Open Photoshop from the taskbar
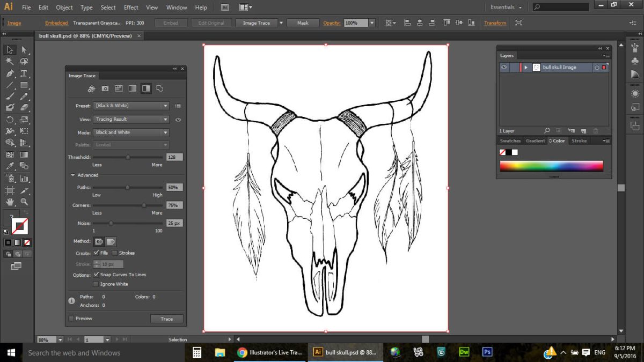 coord(487,352)
